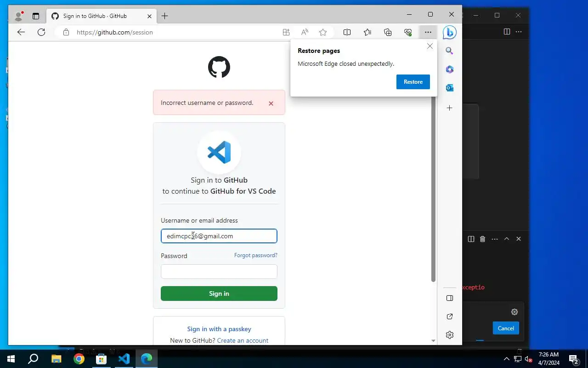Image resolution: width=588 pixels, height=368 pixels.
Task: Turn on Read aloud in Edge
Action: tap(305, 32)
